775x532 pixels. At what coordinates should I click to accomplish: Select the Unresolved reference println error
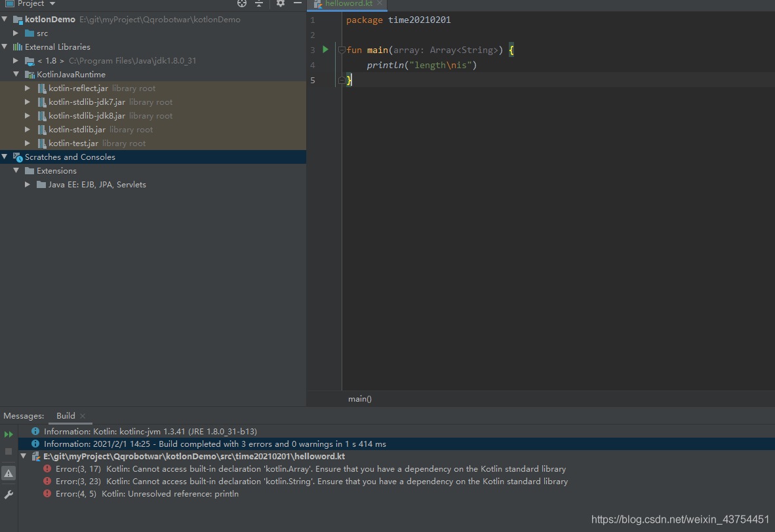[x=147, y=493]
